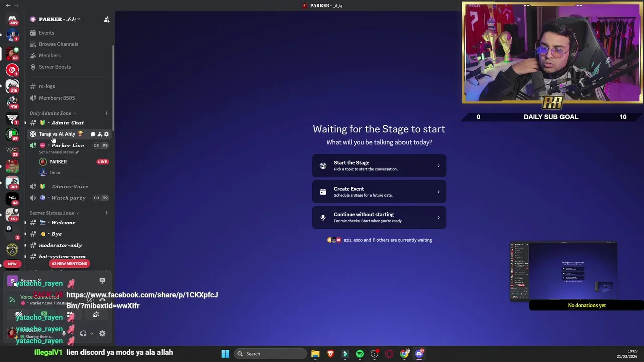This screenshot has width=644, height=362.
Task: Open the soundboard button
Action: (x=96, y=315)
